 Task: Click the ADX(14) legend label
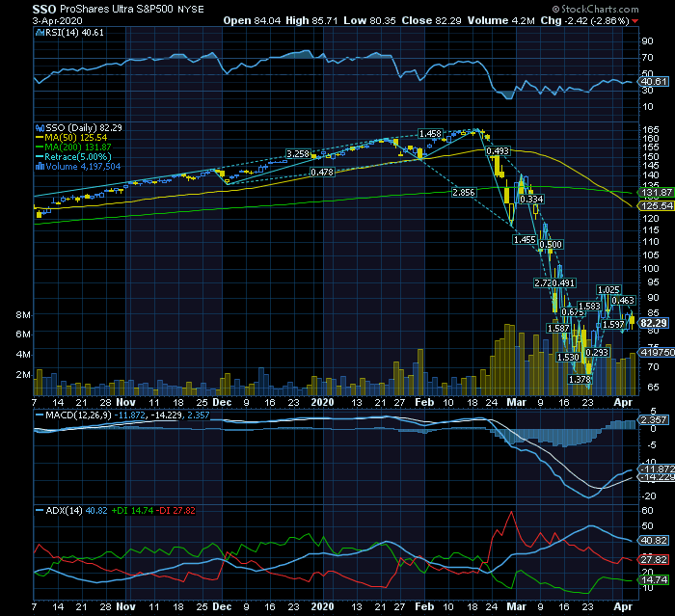pyautogui.click(x=64, y=511)
